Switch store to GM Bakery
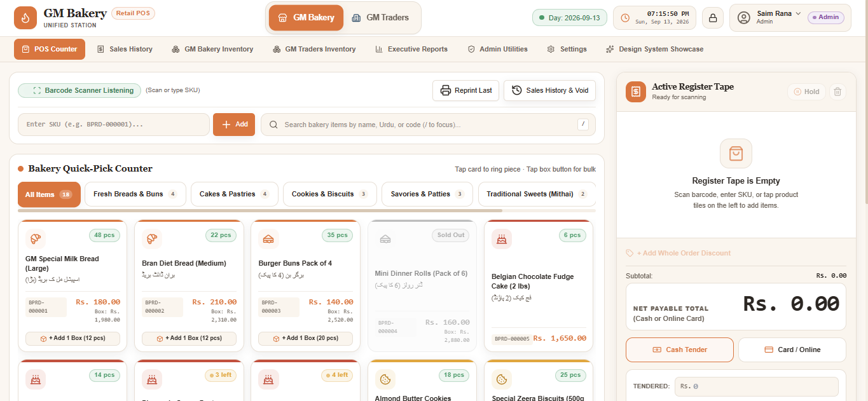Image resolution: width=868 pixels, height=401 pixels. tap(306, 18)
